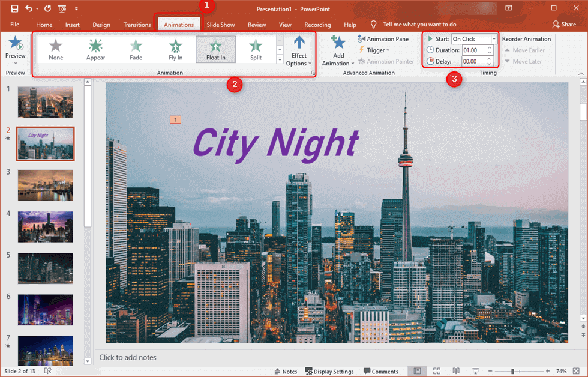The image size is (588, 377).
Task: Click the Undo arrow icon
Action: (x=29, y=8)
